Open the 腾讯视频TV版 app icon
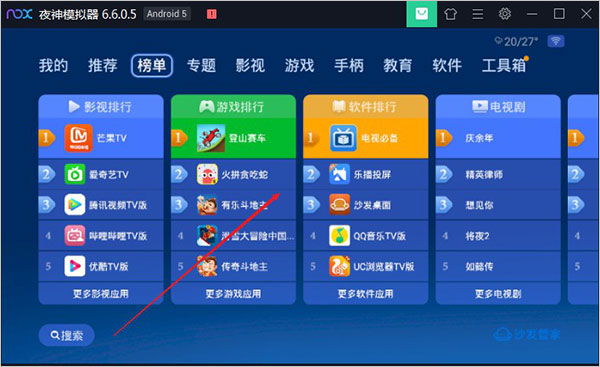 coord(75,205)
